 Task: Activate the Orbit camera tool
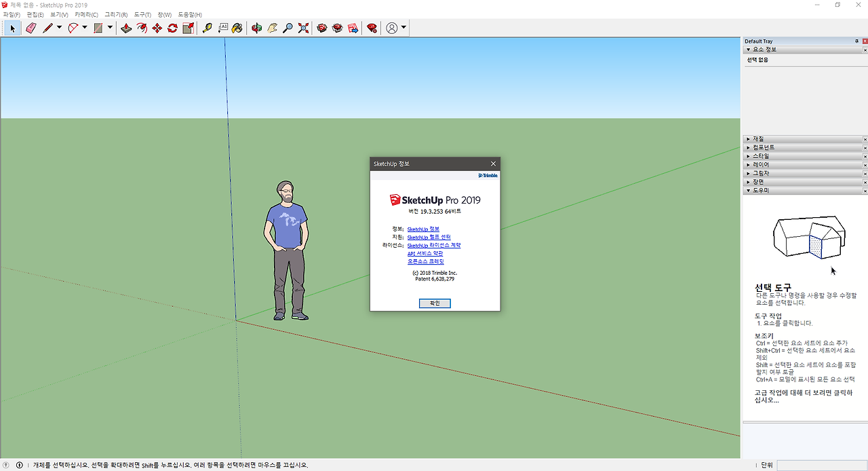256,28
